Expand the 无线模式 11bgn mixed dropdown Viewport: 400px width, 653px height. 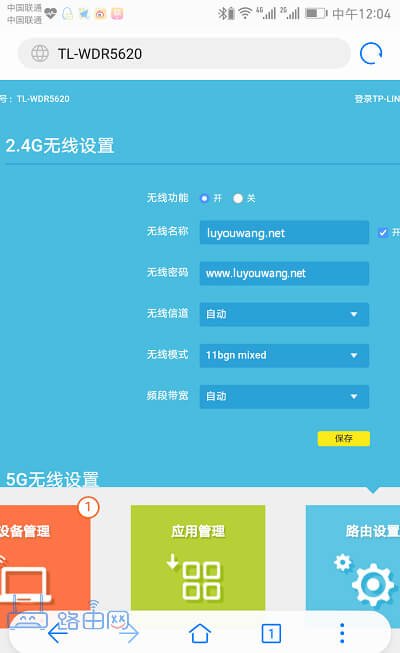click(284, 355)
